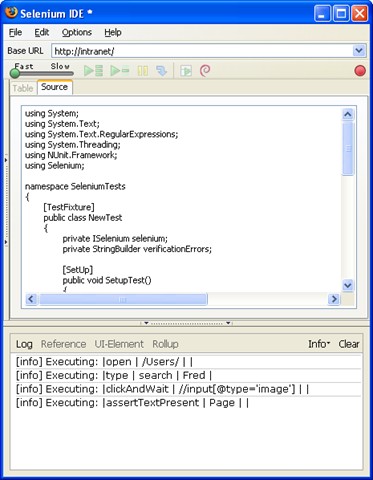Click the Base URL input field
Image resolution: width=373 pixels, height=480 pixels.
coord(202,51)
